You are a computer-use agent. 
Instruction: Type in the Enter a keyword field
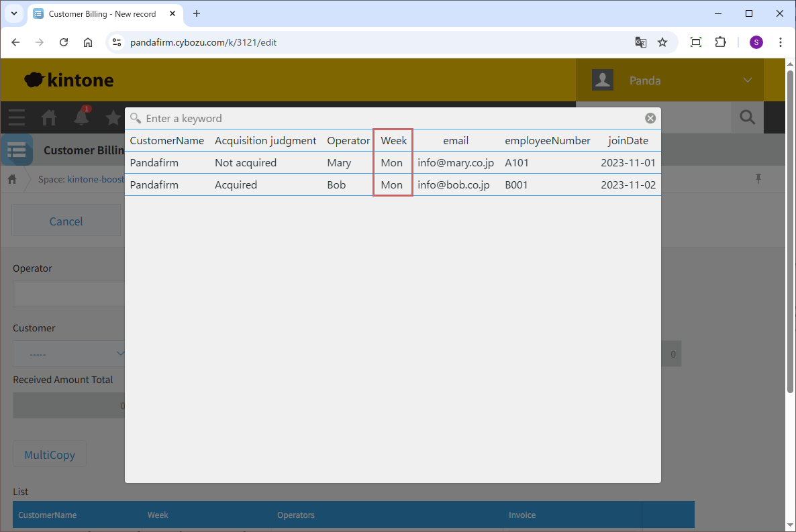[x=389, y=118]
